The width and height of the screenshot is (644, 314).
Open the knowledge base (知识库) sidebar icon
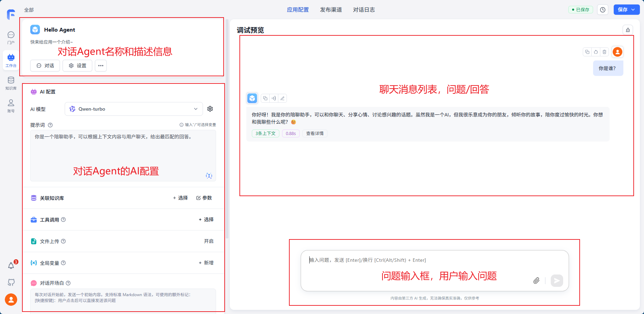(11, 83)
